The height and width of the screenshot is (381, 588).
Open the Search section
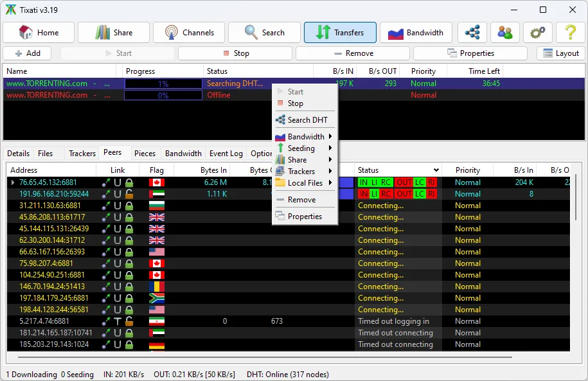point(264,33)
